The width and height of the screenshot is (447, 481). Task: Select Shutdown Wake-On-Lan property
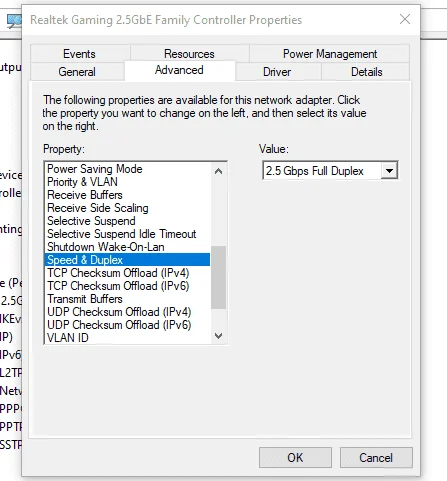pos(127,247)
